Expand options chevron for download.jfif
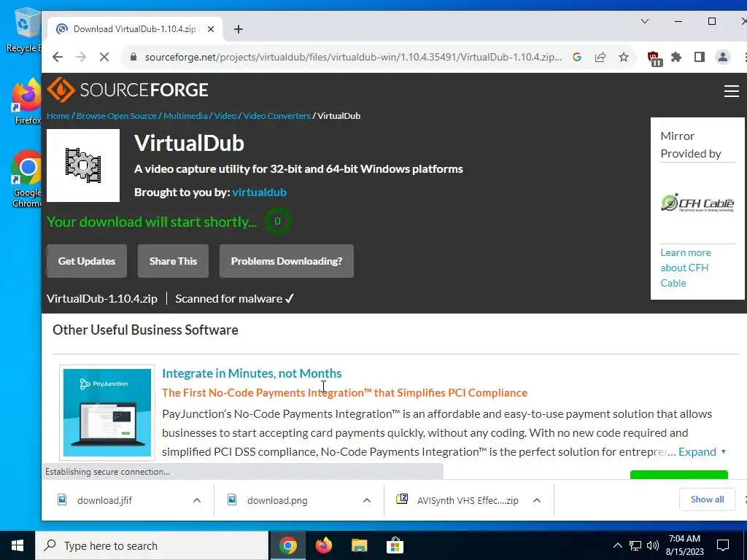The height and width of the screenshot is (560, 747). pyautogui.click(x=197, y=500)
